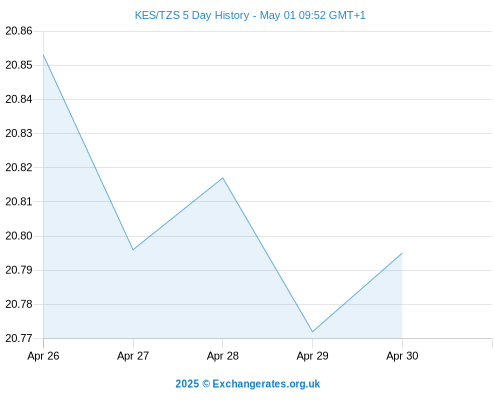Select the Apr 30 end point of the line
The image size is (495, 400).
pos(402,253)
